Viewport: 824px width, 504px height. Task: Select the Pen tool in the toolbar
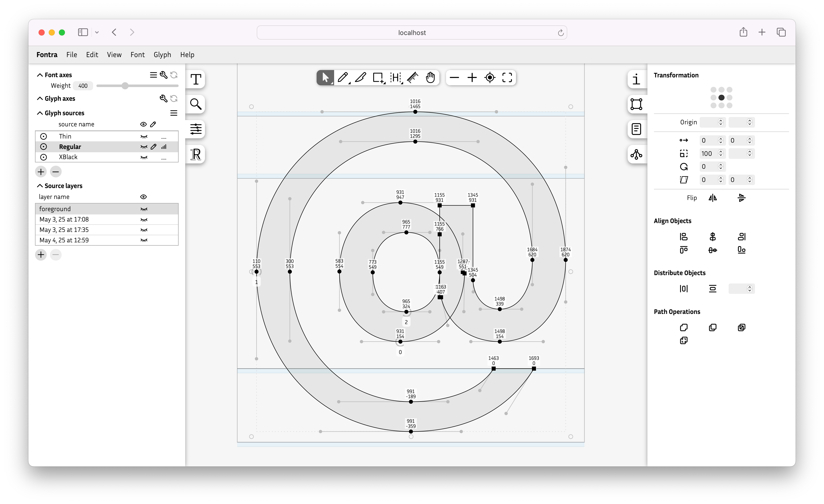tap(343, 78)
